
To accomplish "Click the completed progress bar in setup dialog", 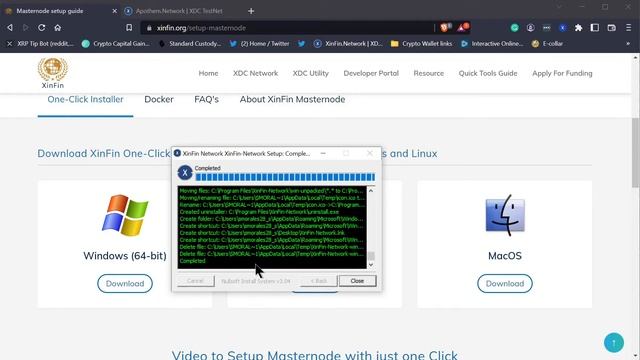I will 285,177.
